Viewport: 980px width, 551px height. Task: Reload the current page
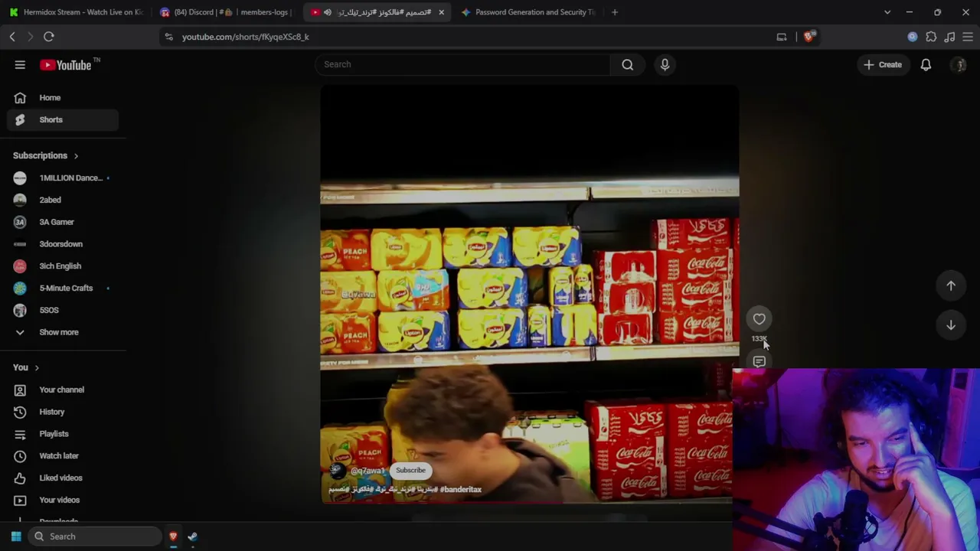click(48, 37)
